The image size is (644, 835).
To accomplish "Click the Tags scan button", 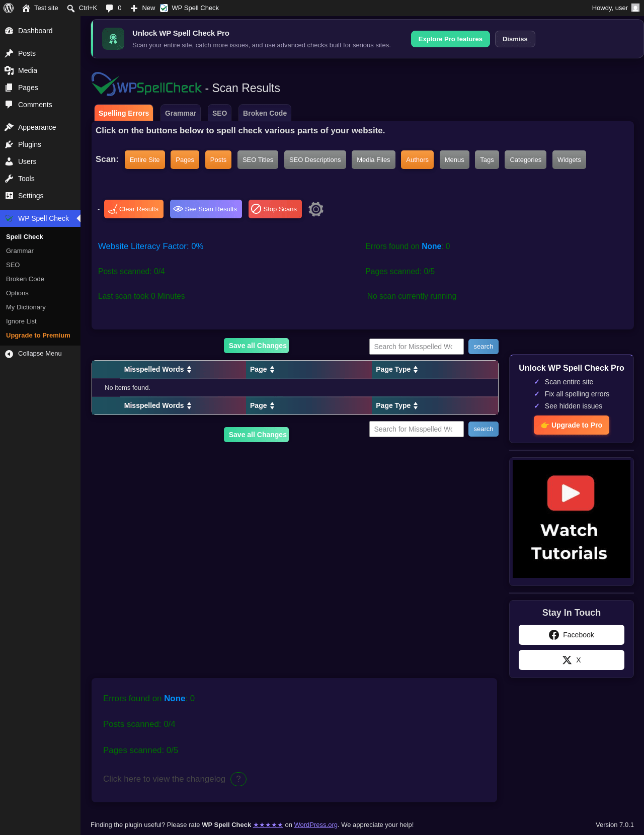I will 487,160.
